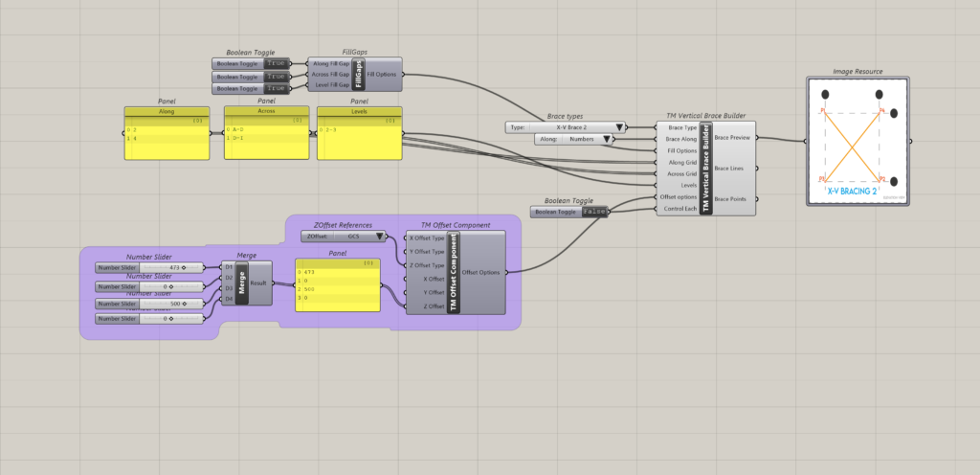Viewport: 980px width, 475px height.
Task: Switch the Control Each toggle from False
Action: [594, 212]
